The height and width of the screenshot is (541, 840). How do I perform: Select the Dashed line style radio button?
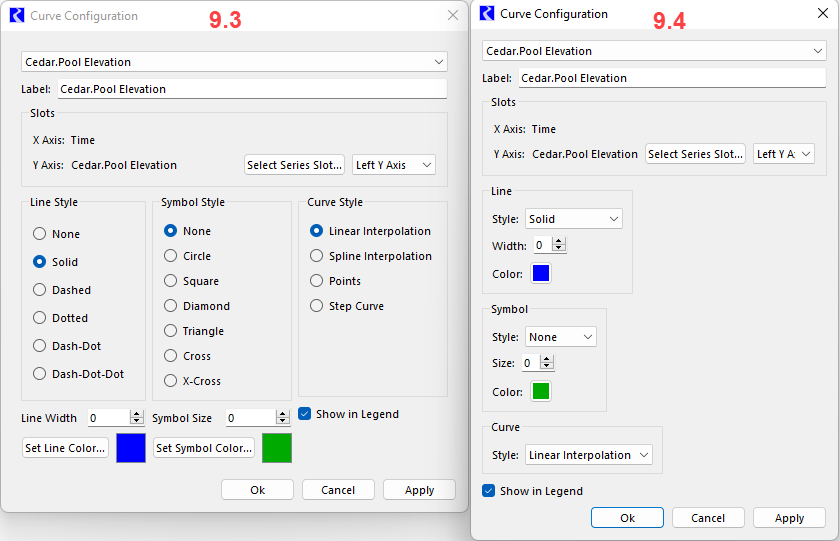click(x=40, y=290)
